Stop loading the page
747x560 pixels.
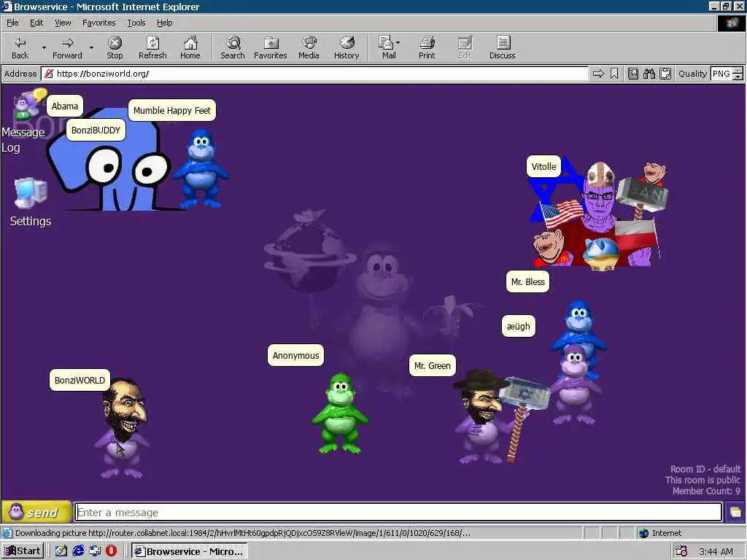[x=115, y=47]
